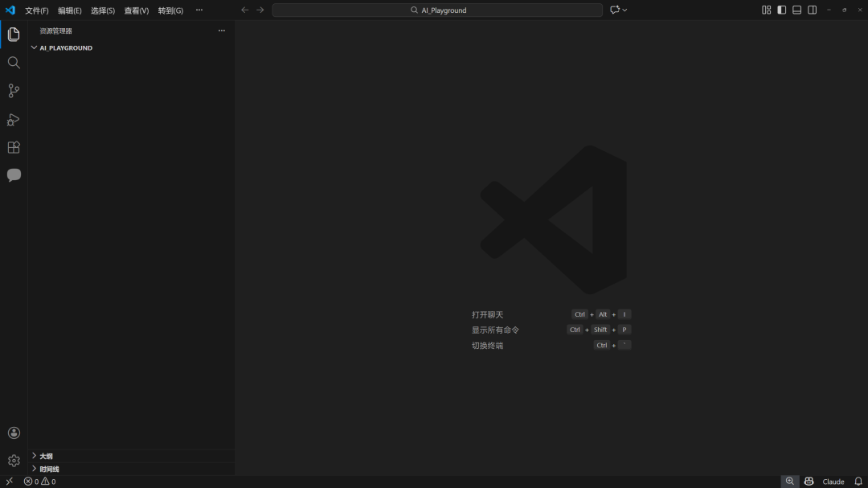Open the Manage settings gear
Image resolution: width=868 pixels, height=488 pixels.
(x=14, y=461)
